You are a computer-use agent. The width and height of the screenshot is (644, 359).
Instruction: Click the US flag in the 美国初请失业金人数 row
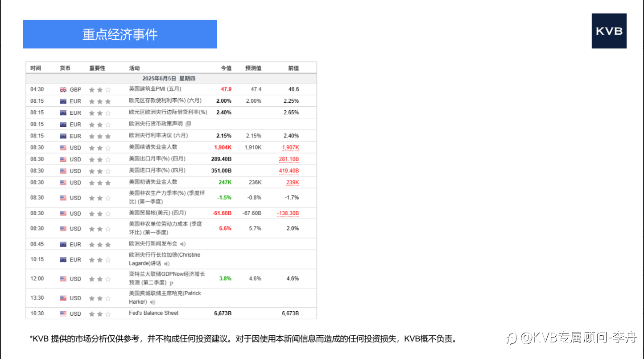pos(63,183)
